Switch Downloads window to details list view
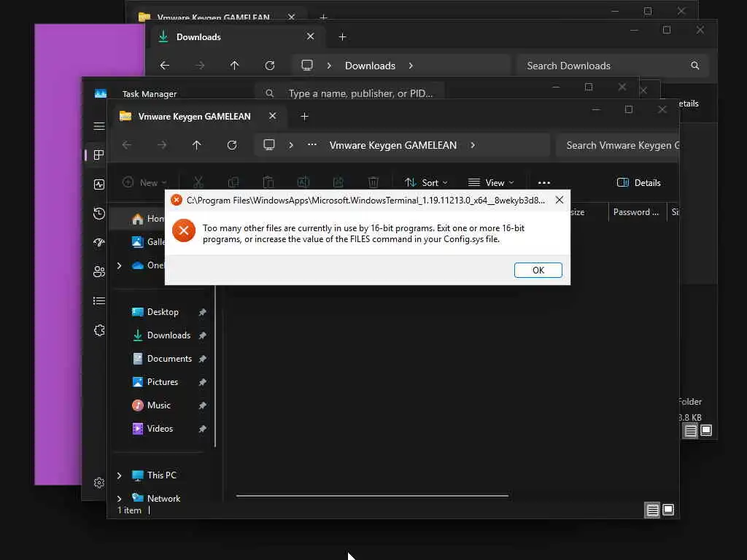This screenshot has height=560, width=747. tap(690, 431)
